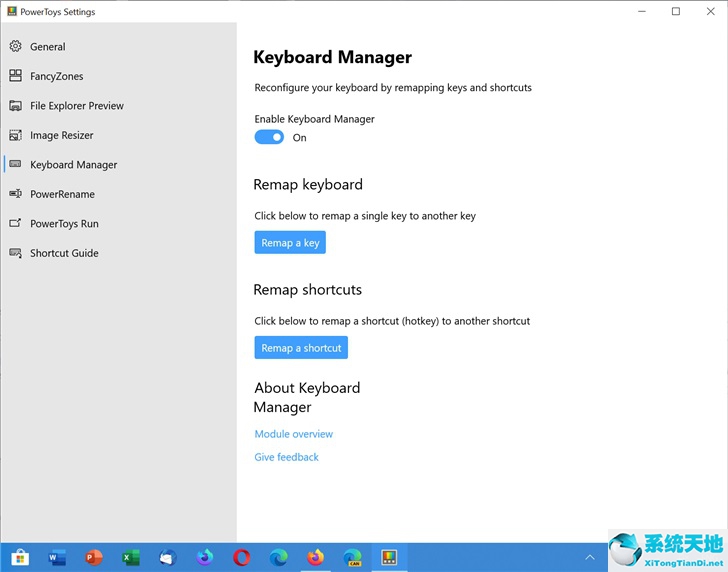
Task: Click the Keyboard Manager keyboard icon
Action: click(15, 164)
